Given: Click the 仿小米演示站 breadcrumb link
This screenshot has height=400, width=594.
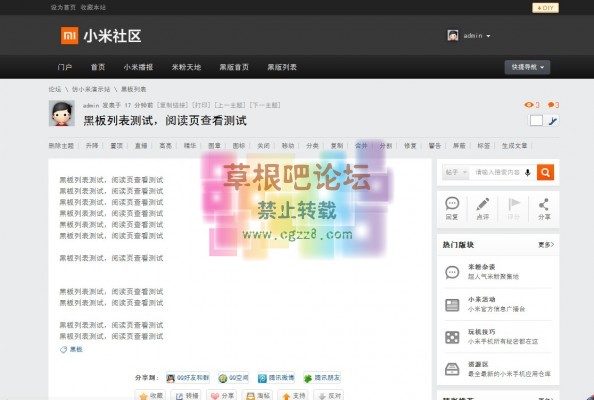Looking at the screenshot, I should pyautogui.click(x=91, y=89).
